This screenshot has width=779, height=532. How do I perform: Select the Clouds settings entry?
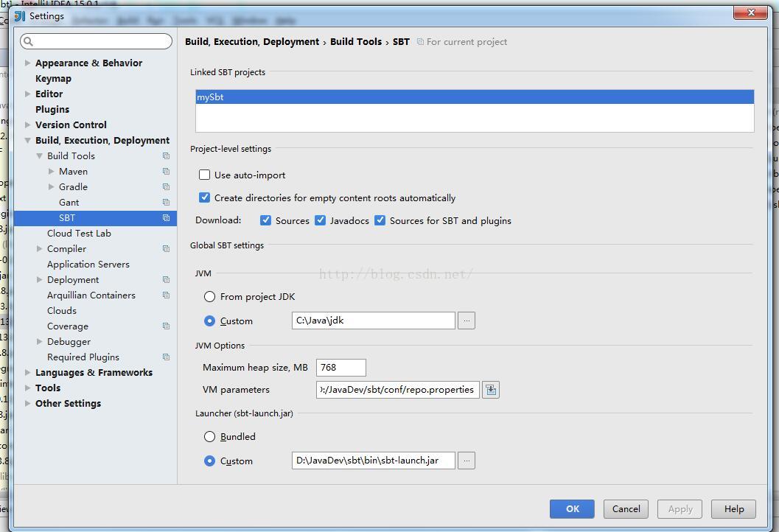tap(62, 310)
